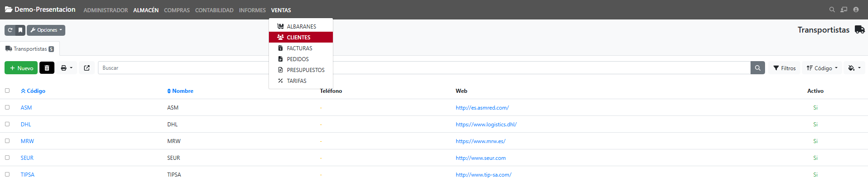Open the www.seur.com web link

coord(481,158)
